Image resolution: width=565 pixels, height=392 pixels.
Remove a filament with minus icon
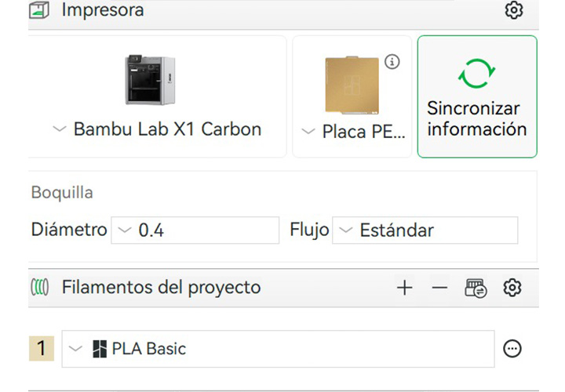tap(439, 288)
